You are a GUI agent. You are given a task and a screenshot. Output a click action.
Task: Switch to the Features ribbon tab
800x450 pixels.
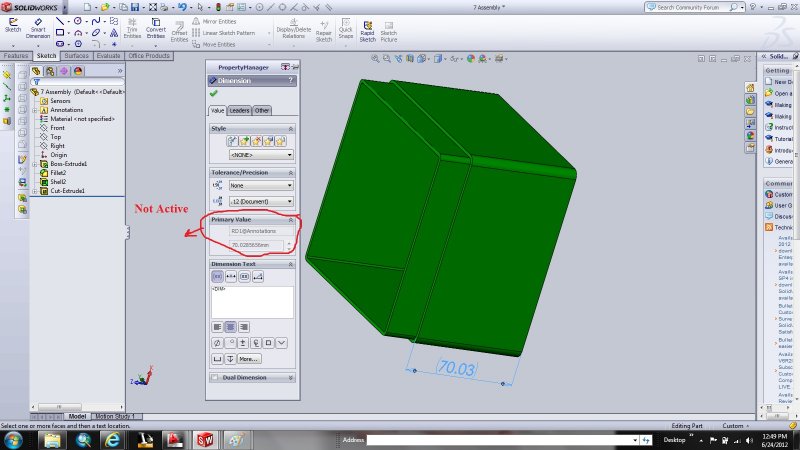(16, 56)
